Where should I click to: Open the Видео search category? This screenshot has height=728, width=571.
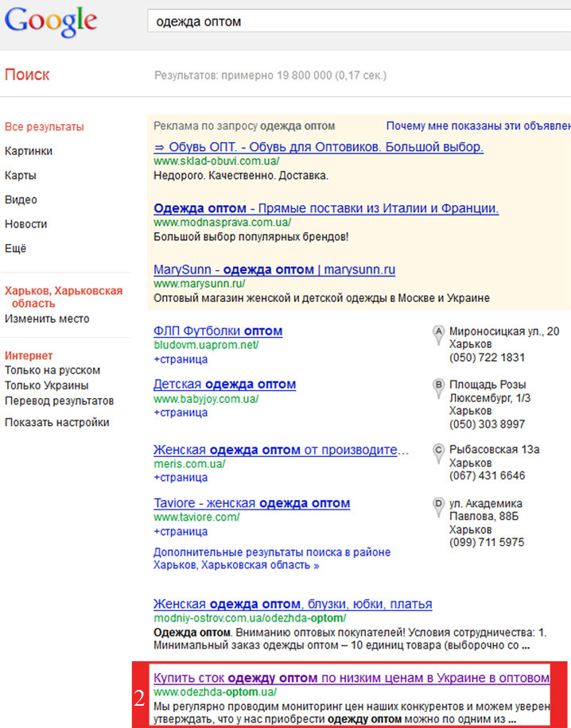pos(21,199)
